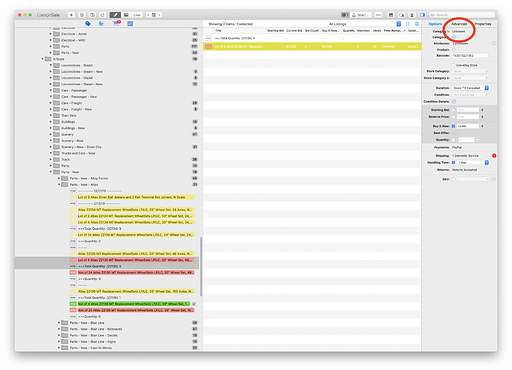Click the Returns Accepted value
Viewport: 512px width, 370px height.
click(x=464, y=170)
